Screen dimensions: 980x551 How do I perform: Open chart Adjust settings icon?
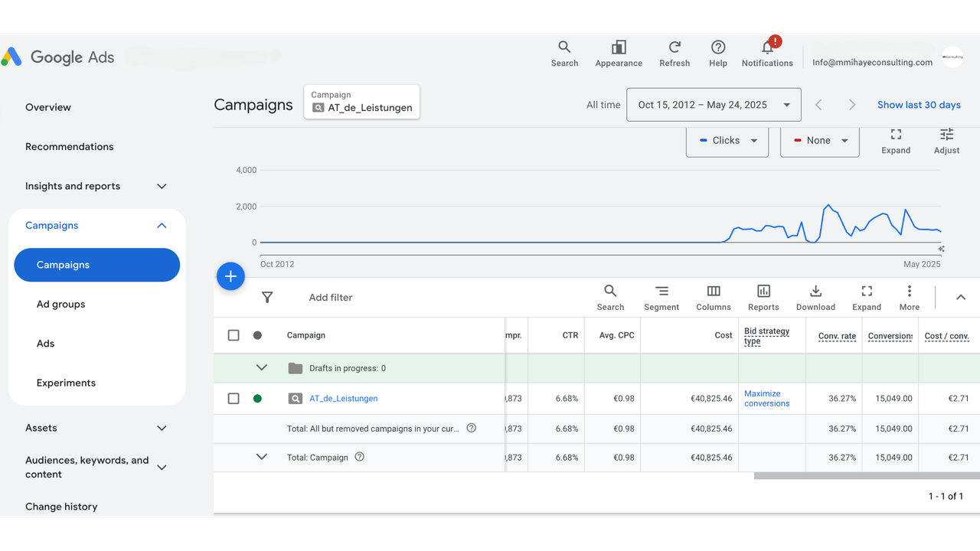[947, 141]
